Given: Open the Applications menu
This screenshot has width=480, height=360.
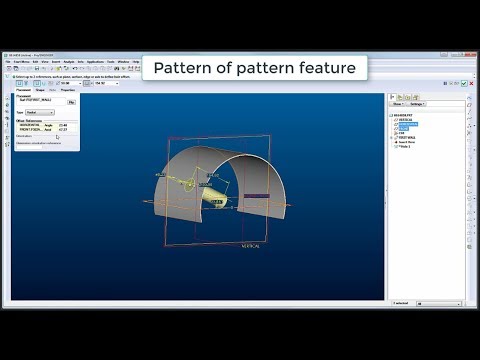Looking at the screenshot, I should coord(95,62).
